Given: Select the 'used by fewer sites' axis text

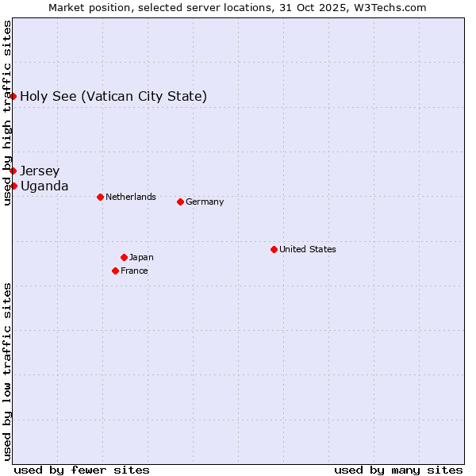Looking at the screenshot, I should coord(82,470).
